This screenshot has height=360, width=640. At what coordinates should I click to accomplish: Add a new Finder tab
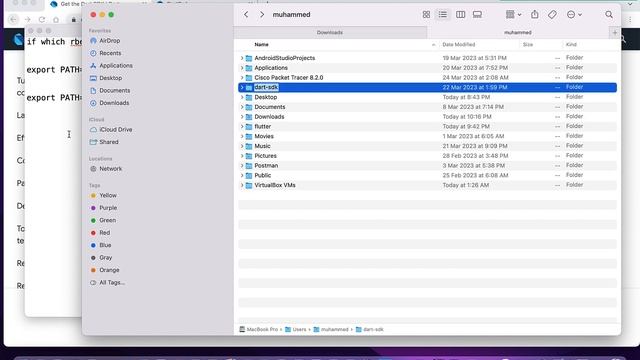pos(615,33)
